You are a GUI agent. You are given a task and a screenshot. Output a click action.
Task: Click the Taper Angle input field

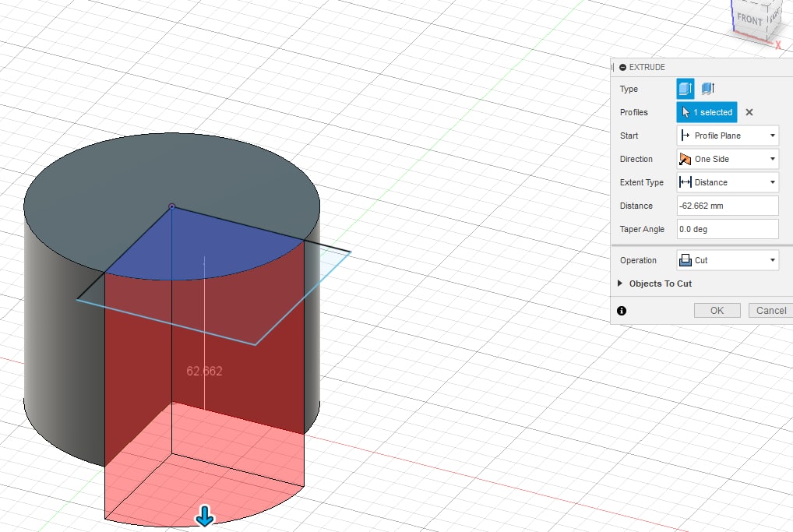coord(728,229)
